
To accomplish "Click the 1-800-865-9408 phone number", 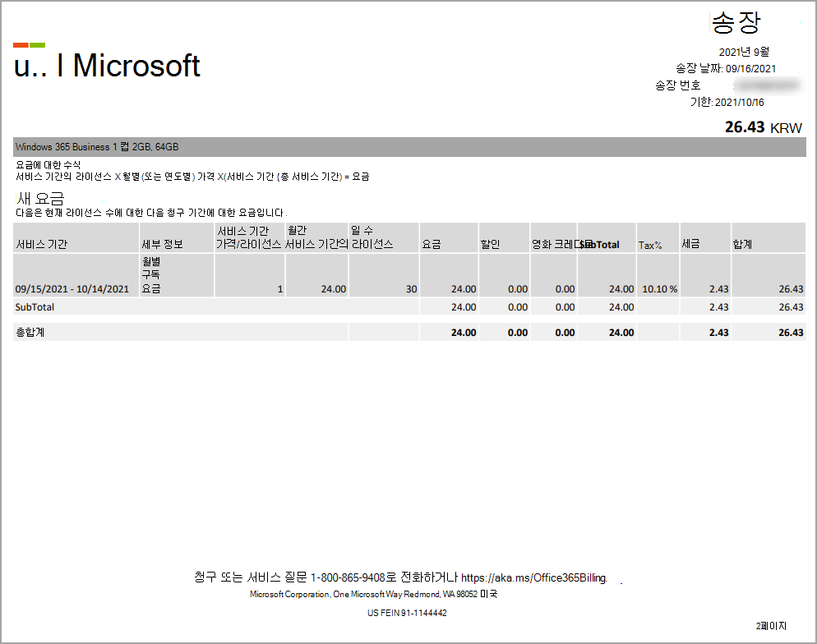I will click(x=348, y=578).
